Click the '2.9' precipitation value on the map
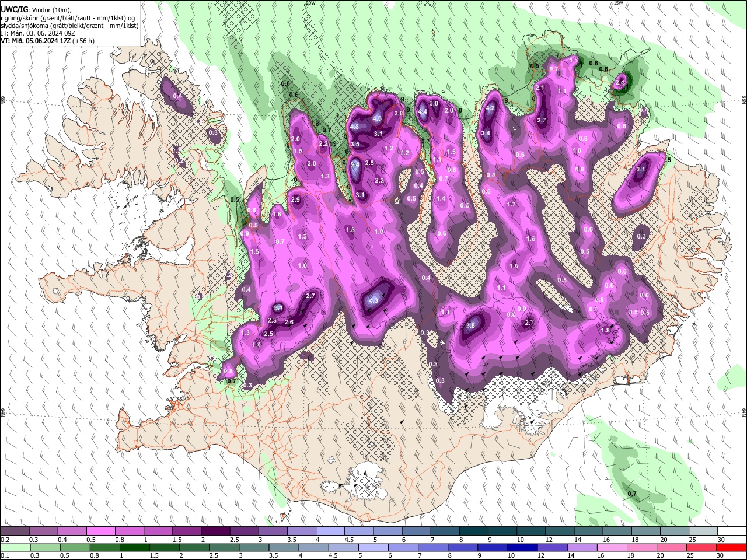747x560 pixels. (x=295, y=199)
